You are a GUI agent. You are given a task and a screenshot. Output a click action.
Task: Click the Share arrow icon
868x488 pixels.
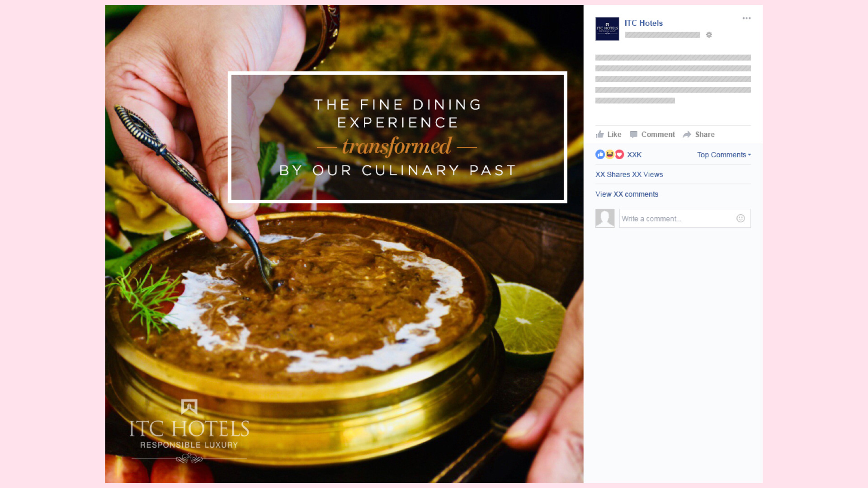[x=687, y=134]
